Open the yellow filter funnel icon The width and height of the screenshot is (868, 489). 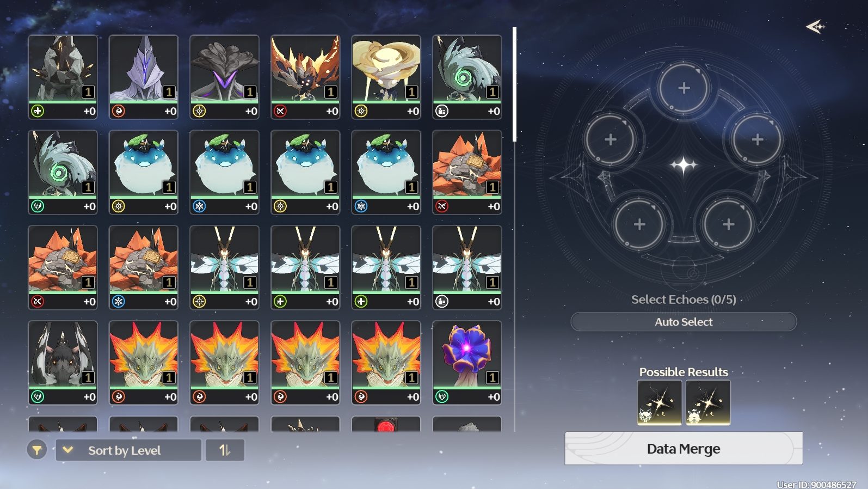coord(37,450)
